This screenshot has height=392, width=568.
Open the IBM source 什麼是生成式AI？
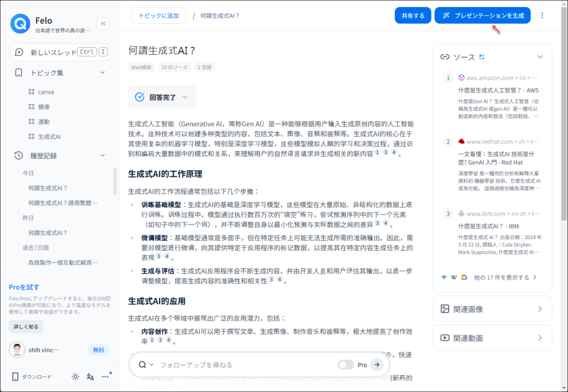[488, 226]
